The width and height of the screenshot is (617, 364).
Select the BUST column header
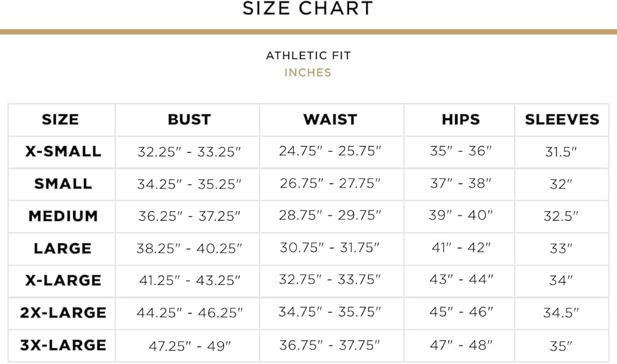[x=189, y=120]
